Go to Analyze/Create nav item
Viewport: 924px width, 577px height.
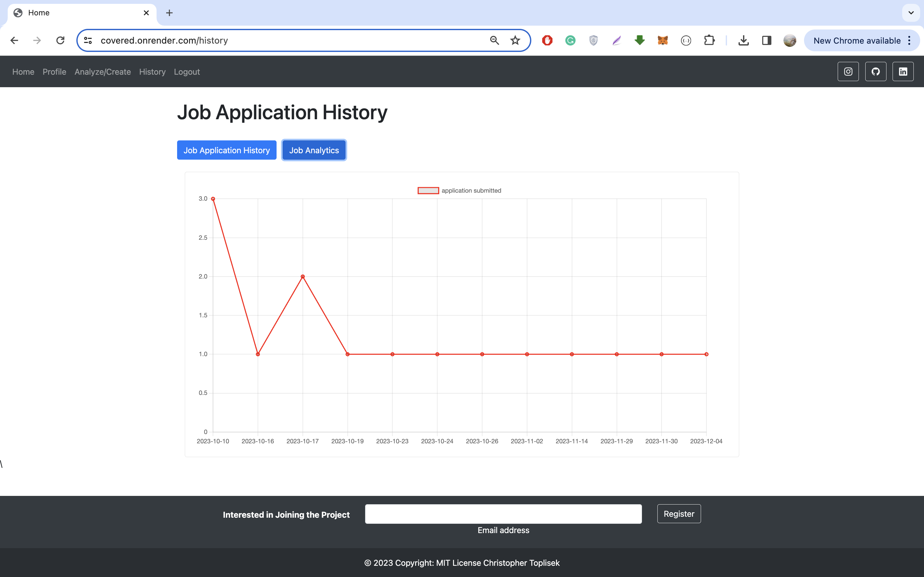click(x=102, y=72)
